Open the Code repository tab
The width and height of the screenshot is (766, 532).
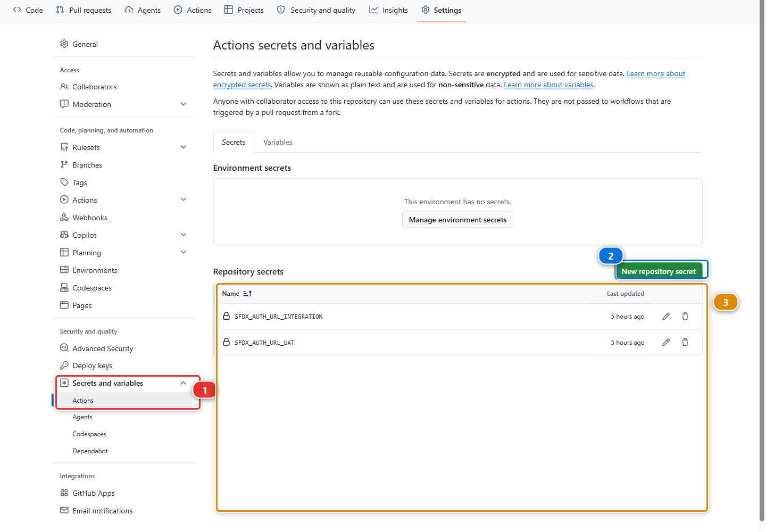coord(28,10)
